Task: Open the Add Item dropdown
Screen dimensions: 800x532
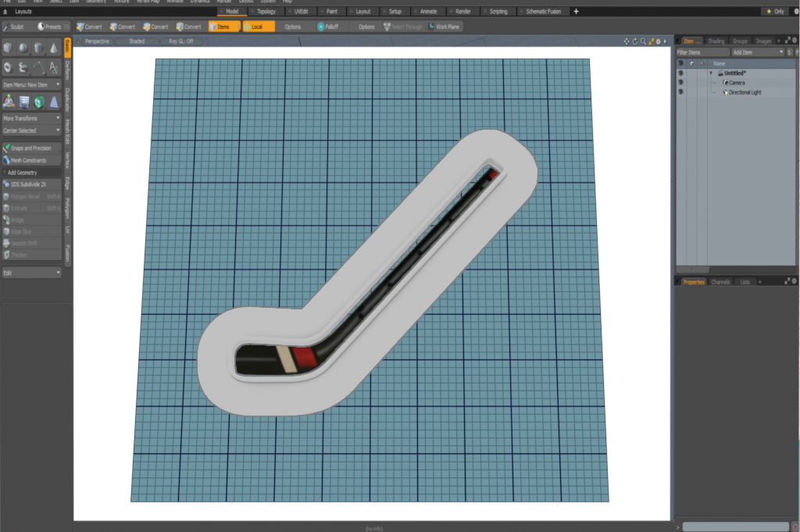Action: [756, 52]
